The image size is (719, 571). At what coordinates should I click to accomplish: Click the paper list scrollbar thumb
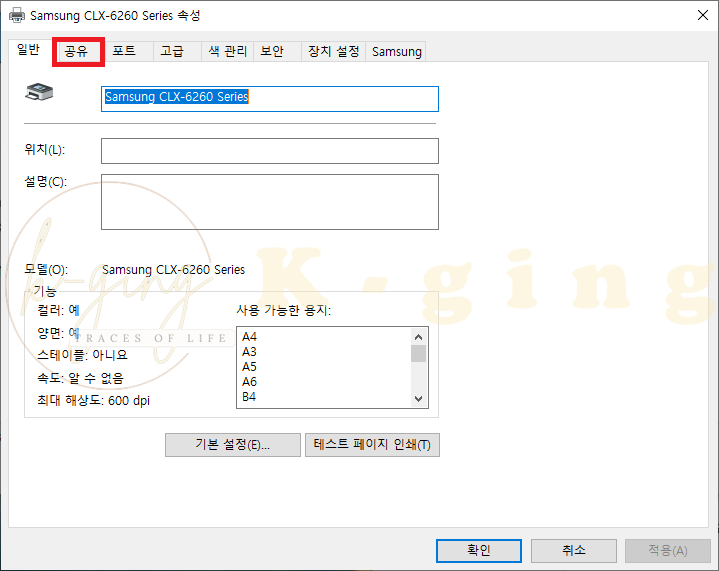[418, 354]
